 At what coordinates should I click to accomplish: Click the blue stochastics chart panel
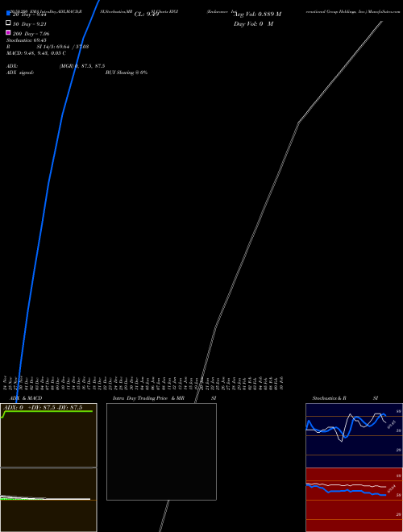click(354, 435)
